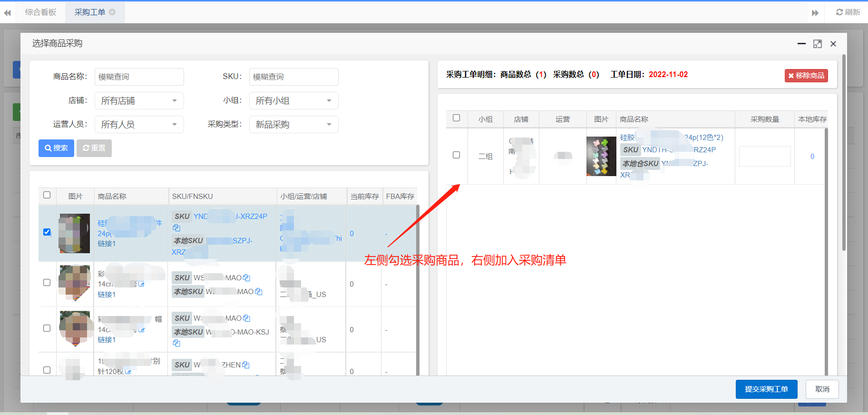Click the 移除商品 remove button
Screen dimensions: 868x415
coord(806,76)
